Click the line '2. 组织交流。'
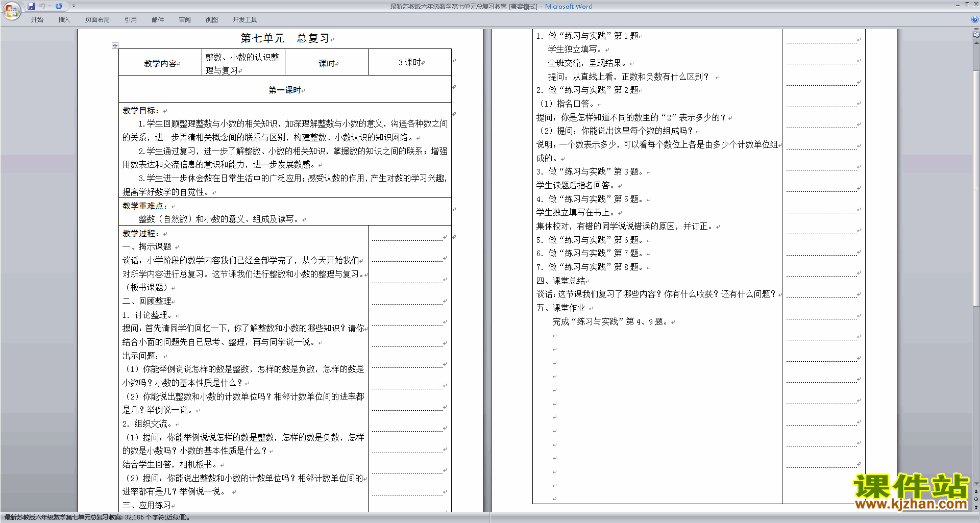 click(148, 424)
